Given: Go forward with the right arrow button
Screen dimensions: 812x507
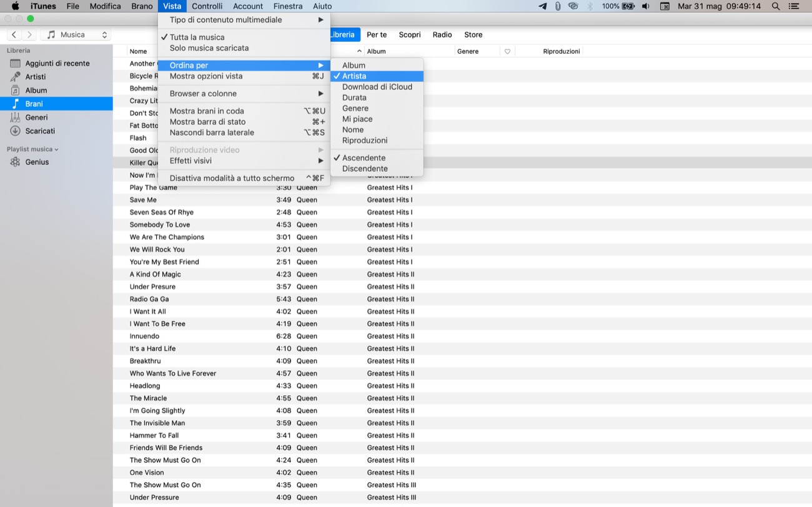Looking at the screenshot, I should pos(29,35).
